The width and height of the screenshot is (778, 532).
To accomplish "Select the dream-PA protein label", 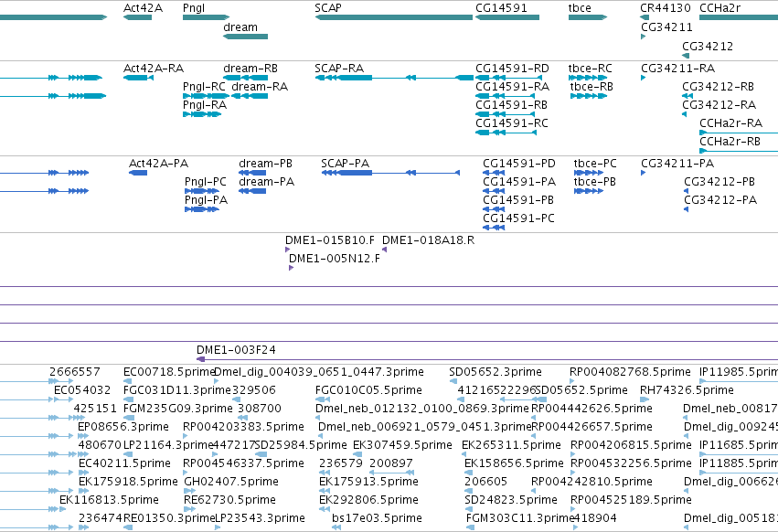I will 266,182.
